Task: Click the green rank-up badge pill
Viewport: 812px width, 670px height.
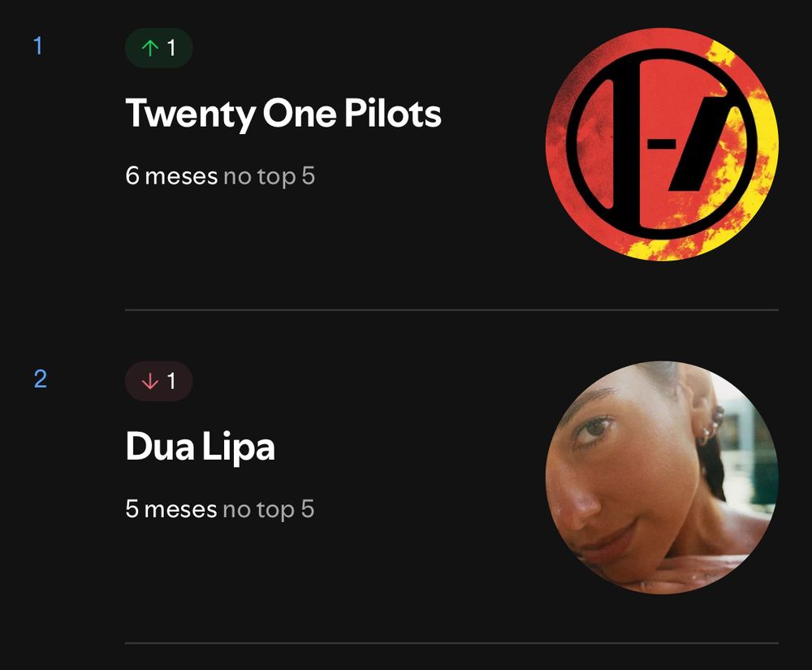Action: coord(159,48)
